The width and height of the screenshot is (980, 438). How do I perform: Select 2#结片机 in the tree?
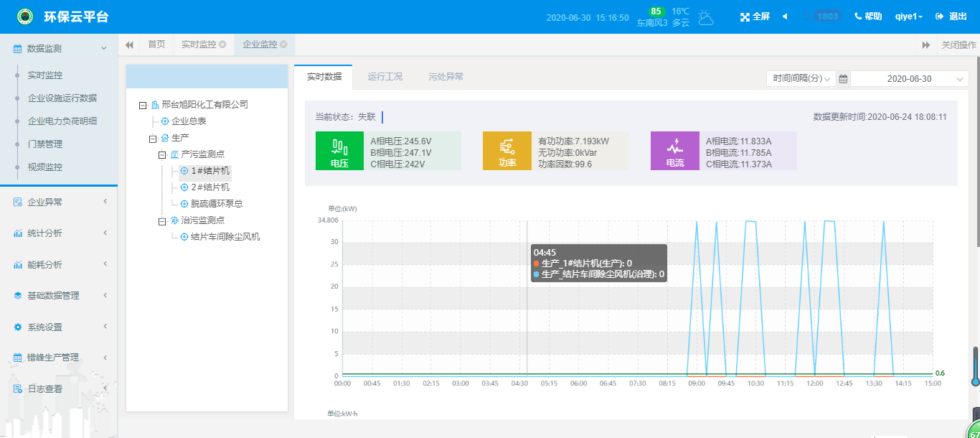pyautogui.click(x=209, y=187)
